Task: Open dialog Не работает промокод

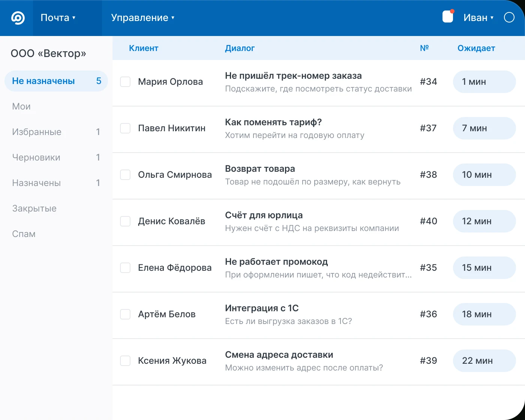Action: (276, 262)
